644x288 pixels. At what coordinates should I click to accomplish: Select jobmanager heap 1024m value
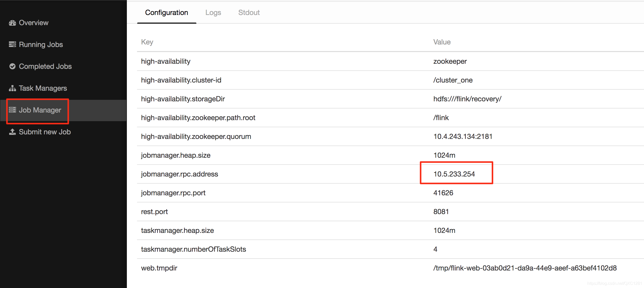click(x=444, y=155)
